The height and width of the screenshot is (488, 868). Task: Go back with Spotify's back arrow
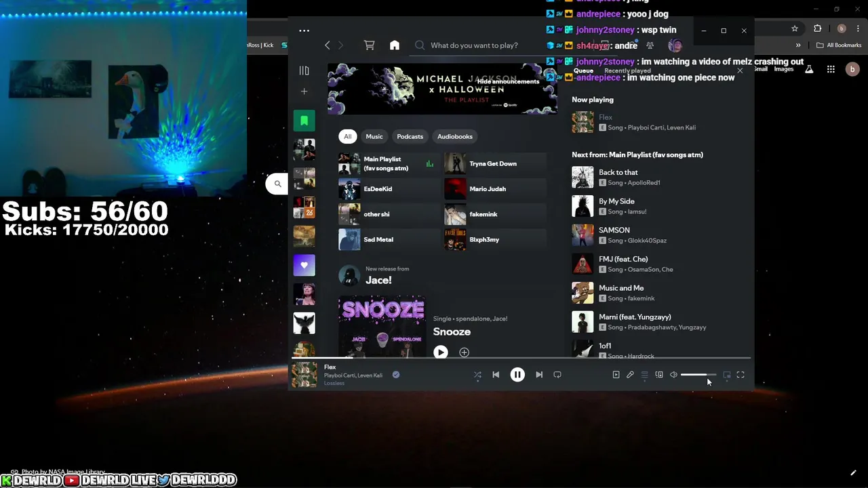pos(328,45)
